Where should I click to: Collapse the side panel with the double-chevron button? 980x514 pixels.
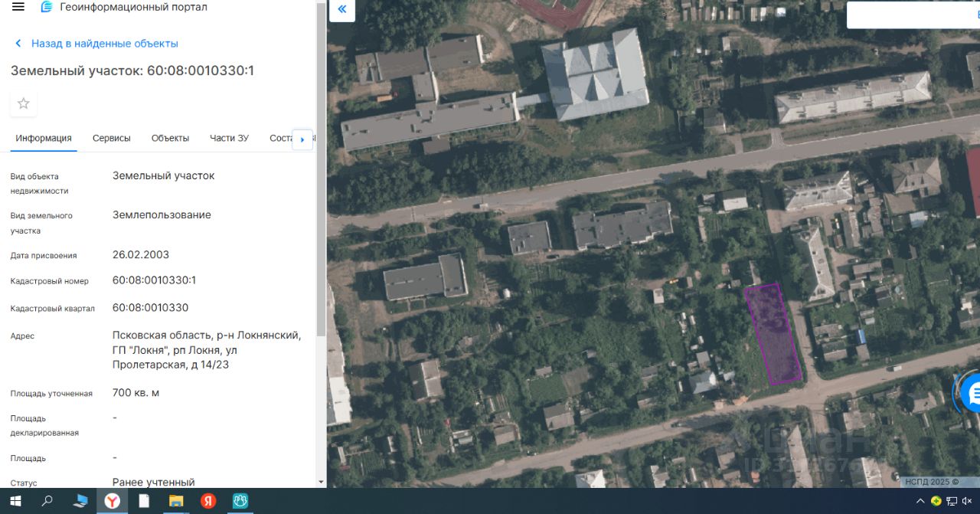pyautogui.click(x=341, y=9)
